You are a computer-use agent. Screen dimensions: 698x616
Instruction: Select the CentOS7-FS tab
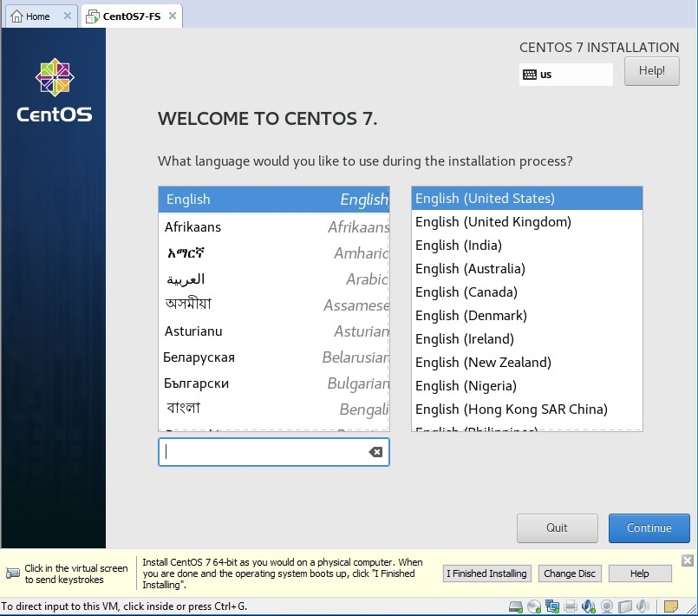(x=127, y=16)
